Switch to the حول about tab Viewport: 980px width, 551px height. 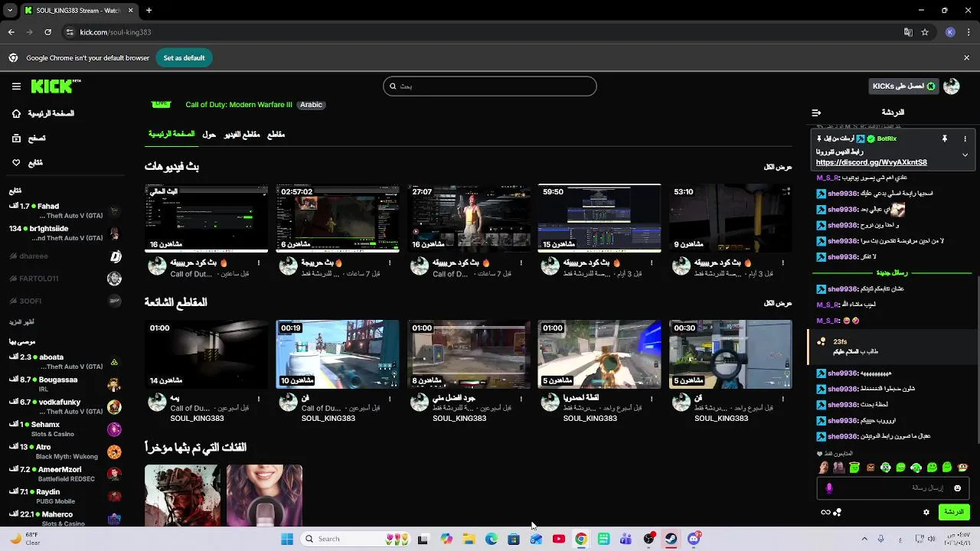(209, 135)
